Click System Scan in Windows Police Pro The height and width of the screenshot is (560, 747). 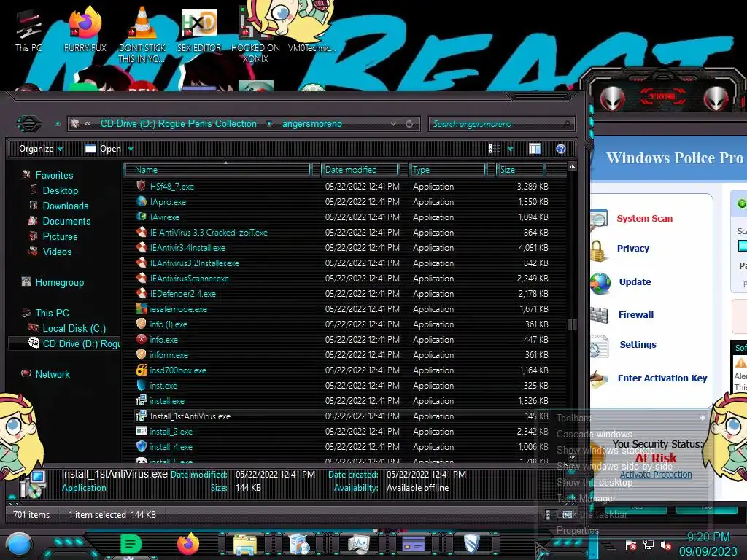click(x=644, y=219)
